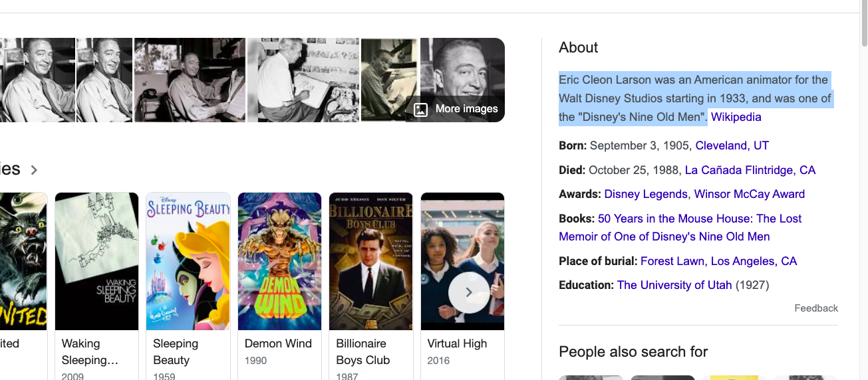Screen dimensions: 868x380
Task: Send Feedback on the knowledge panel
Action: click(816, 308)
